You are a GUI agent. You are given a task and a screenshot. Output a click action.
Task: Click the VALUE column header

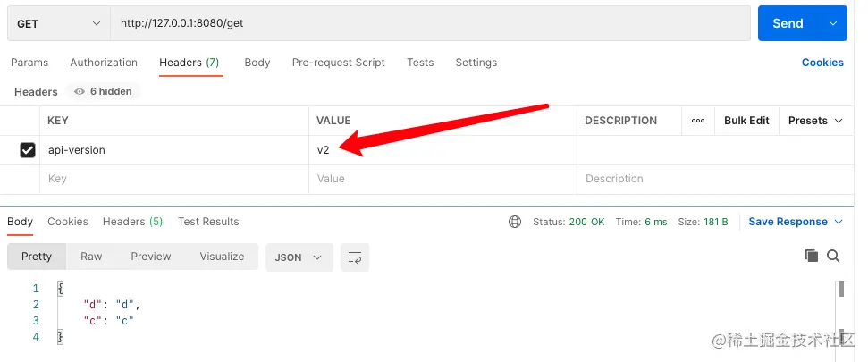333,121
